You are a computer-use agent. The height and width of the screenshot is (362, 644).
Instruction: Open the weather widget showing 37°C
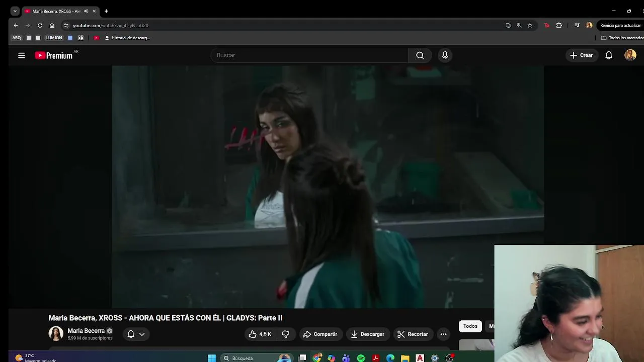(36, 358)
